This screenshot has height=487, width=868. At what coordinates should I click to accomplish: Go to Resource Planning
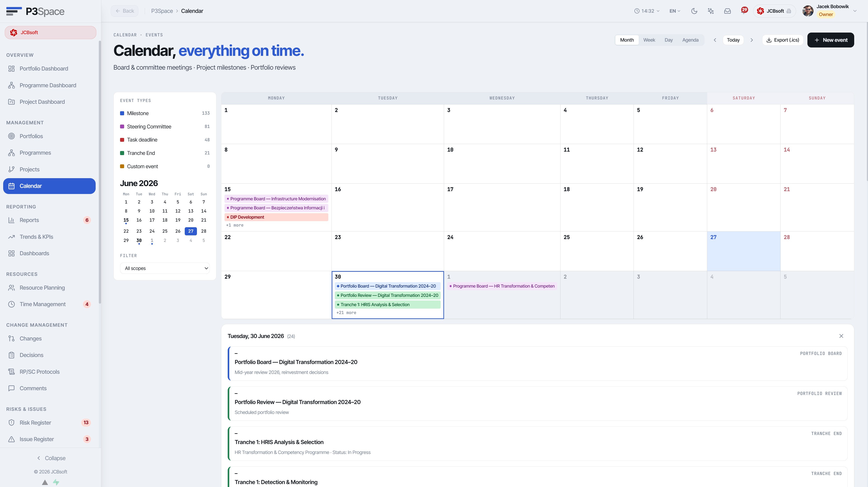(49, 288)
